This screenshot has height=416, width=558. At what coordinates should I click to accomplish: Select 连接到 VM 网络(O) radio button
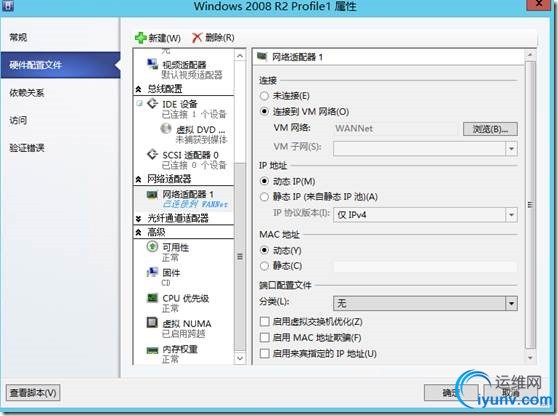[x=264, y=111]
